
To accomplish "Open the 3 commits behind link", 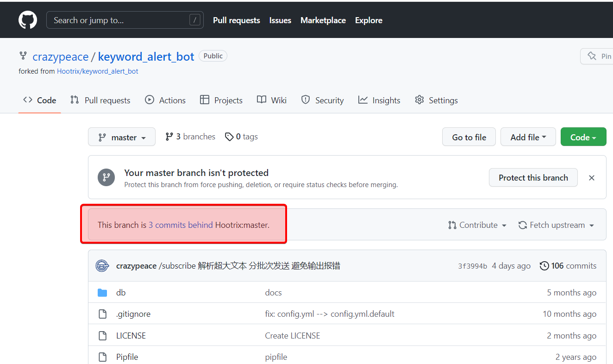I will (181, 225).
